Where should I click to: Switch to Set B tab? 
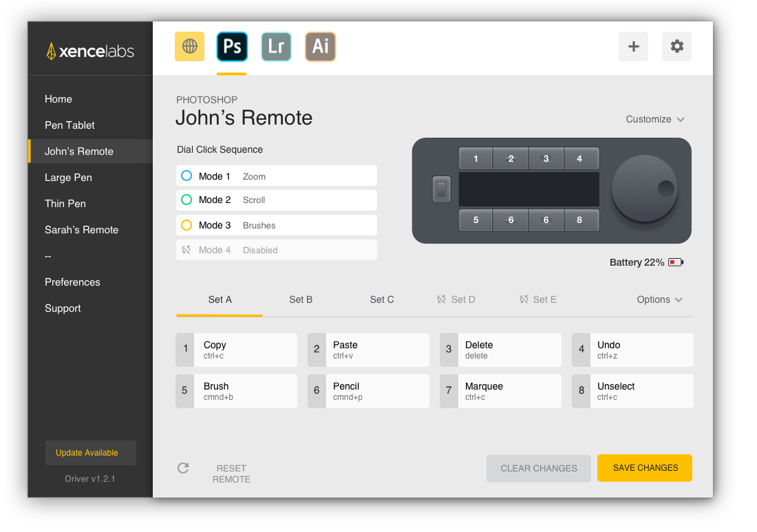pos(301,300)
